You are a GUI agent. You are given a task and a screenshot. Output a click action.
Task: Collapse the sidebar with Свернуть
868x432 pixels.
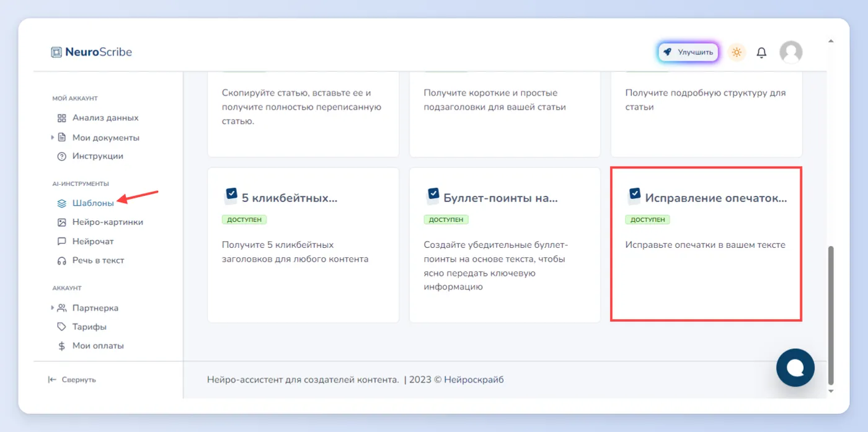[72, 379]
